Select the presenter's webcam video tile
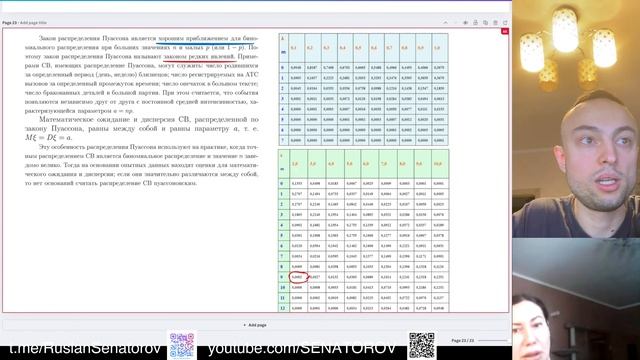The width and height of the screenshot is (640, 360). pos(576,119)
